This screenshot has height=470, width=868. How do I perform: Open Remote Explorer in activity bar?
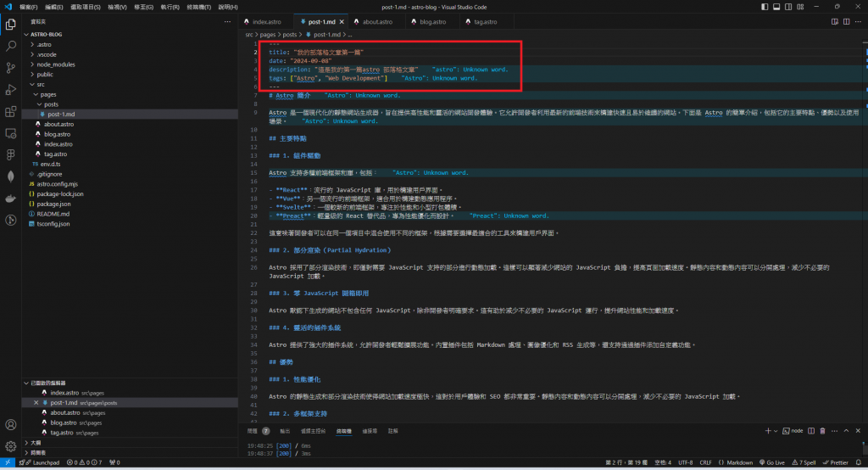click(10, 133)
